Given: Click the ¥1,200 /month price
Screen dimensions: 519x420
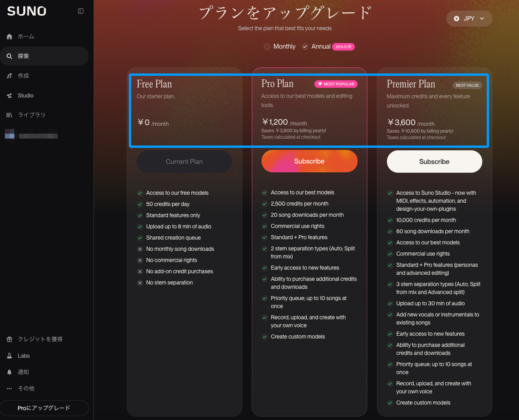Looking at the screenshot, I should pos(285,122).
